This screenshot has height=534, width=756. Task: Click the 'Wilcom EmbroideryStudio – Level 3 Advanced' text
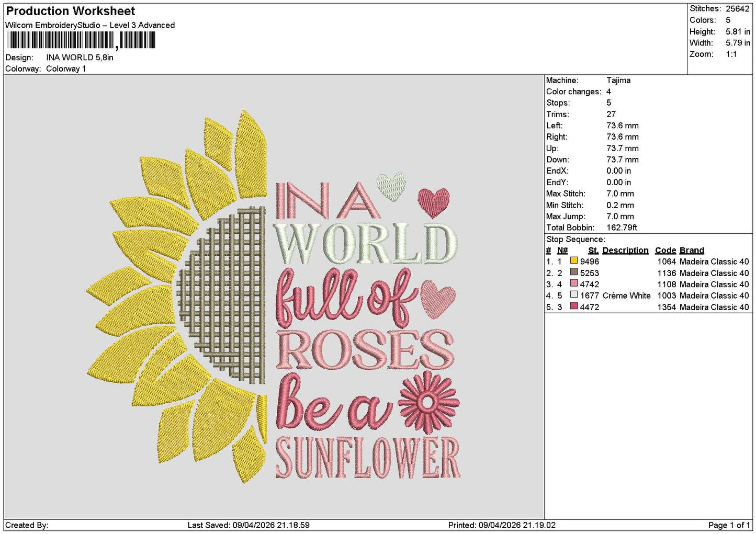point(90,25)
